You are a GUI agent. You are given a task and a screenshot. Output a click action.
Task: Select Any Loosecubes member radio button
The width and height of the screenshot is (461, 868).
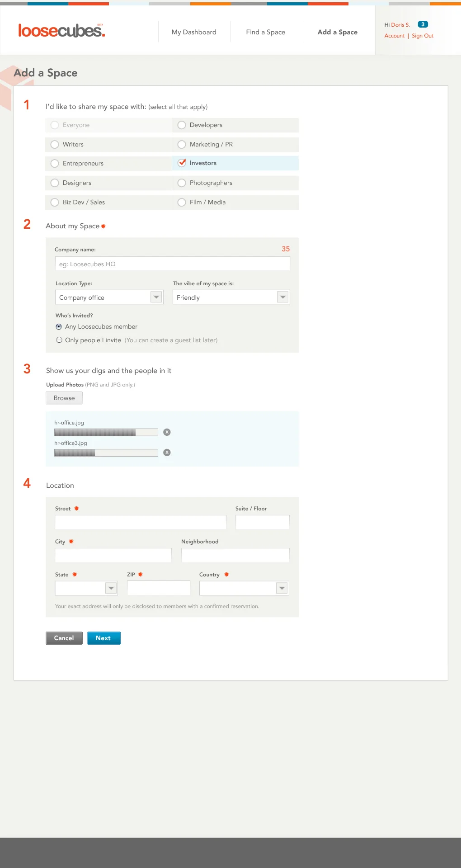coord(59,326)
